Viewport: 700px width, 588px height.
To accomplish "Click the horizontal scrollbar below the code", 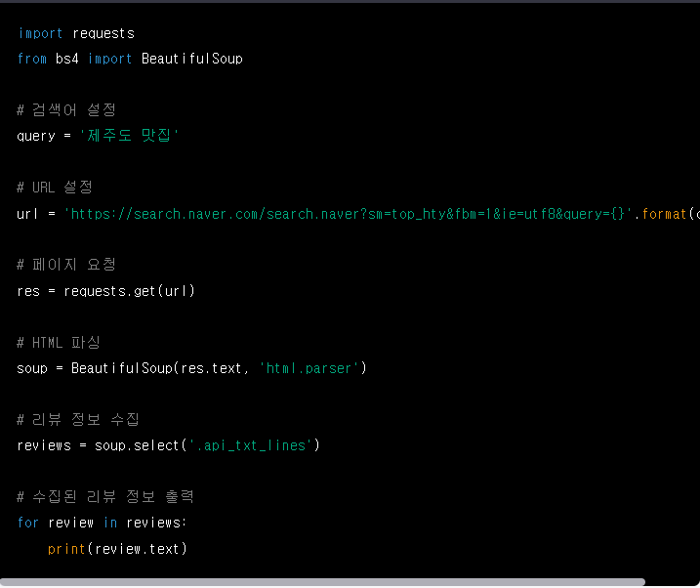I will [x=322, y=582].
